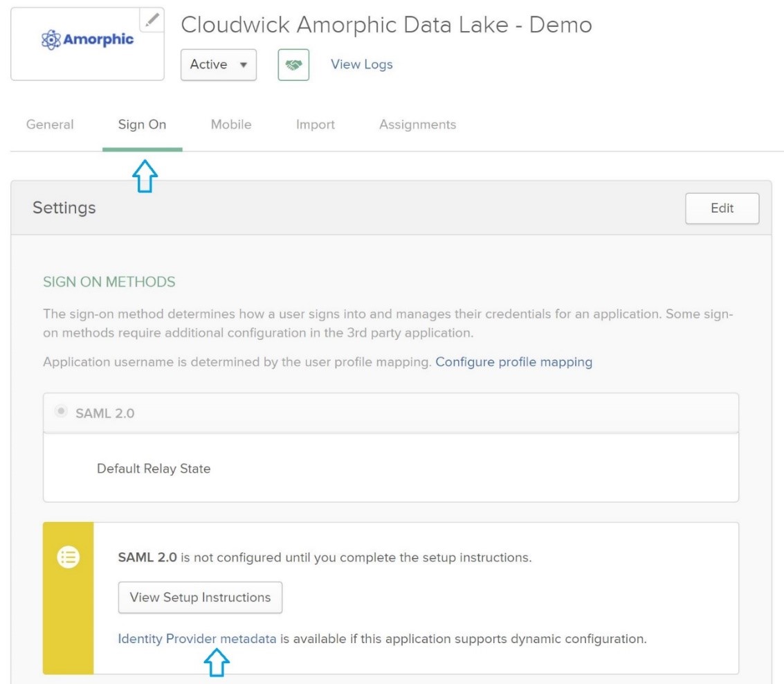This screenshot has width=784, height=684.
Task: Open the Active status dropdown
Action: pos(218,64)
